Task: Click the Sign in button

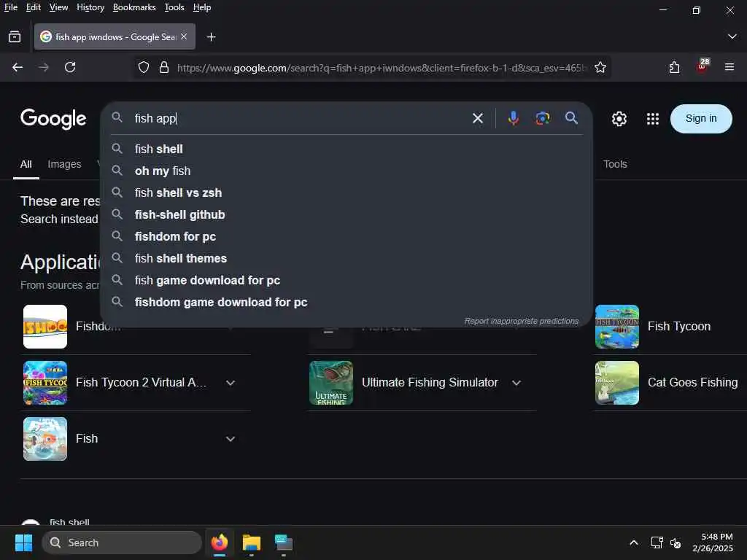Action: pyautogui.click(x=701, y=119)
